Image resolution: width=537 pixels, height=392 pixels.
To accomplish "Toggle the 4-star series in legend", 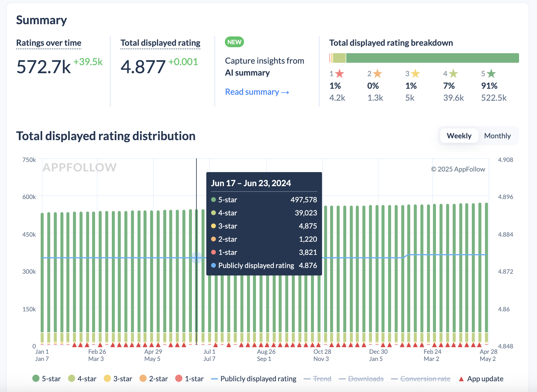I will coord(82,379).
